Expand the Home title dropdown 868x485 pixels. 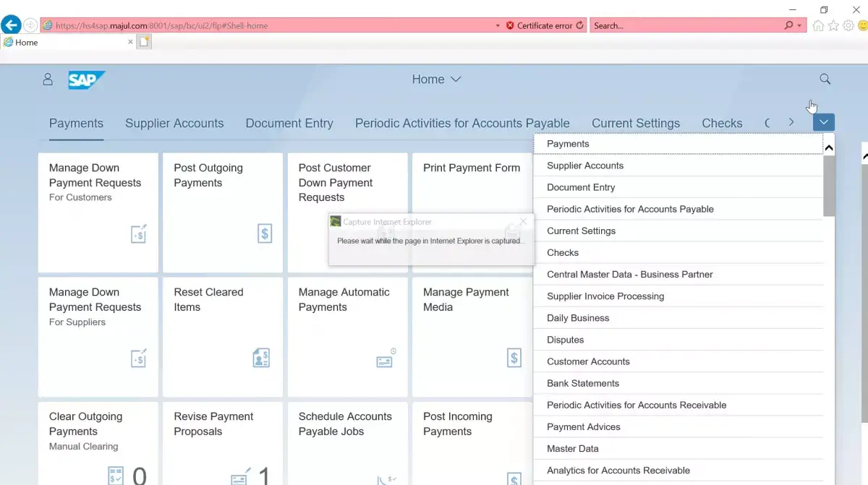[x=437, y=80]
